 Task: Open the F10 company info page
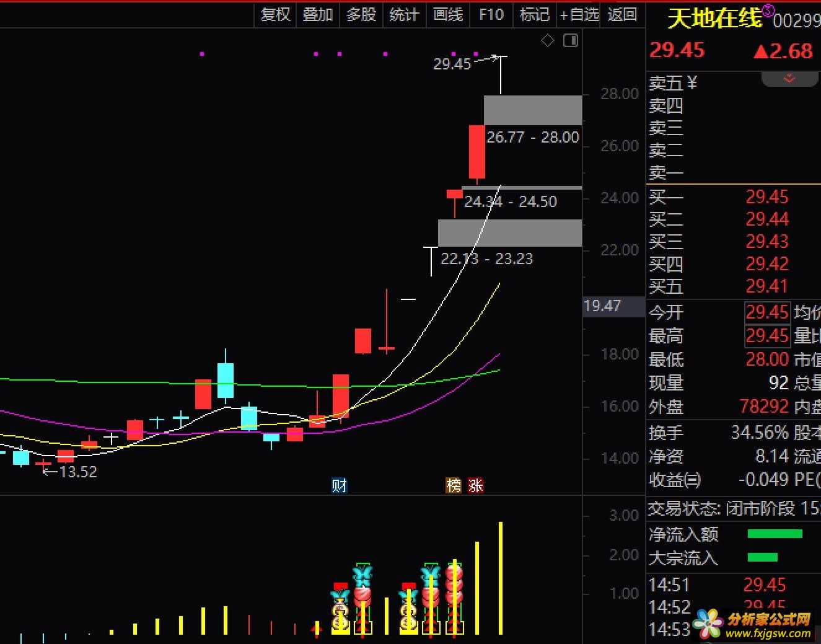pos(491,14)
